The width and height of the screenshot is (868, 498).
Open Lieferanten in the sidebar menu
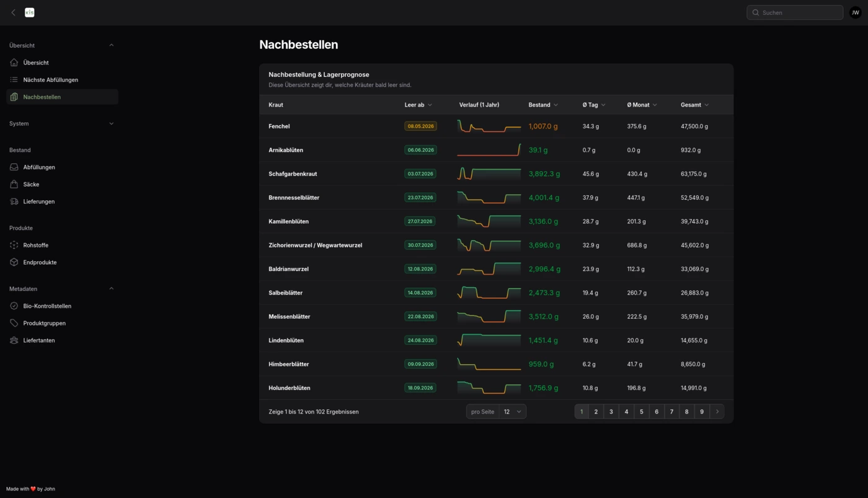(38, 340)
